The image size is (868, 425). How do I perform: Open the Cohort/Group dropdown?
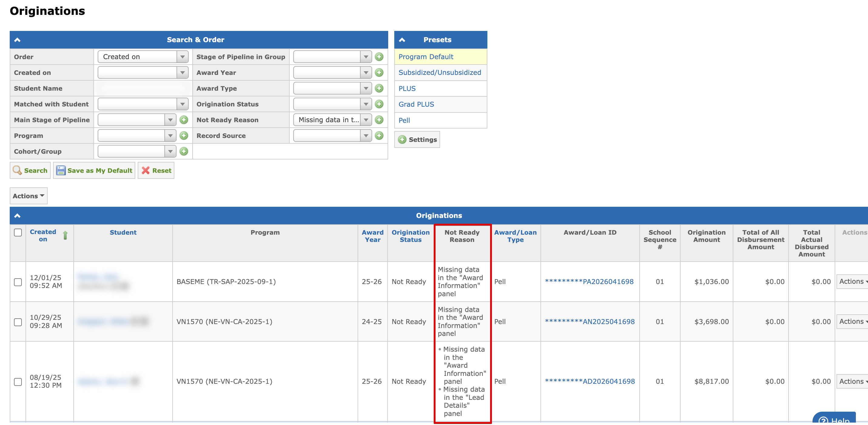[137, 152]
